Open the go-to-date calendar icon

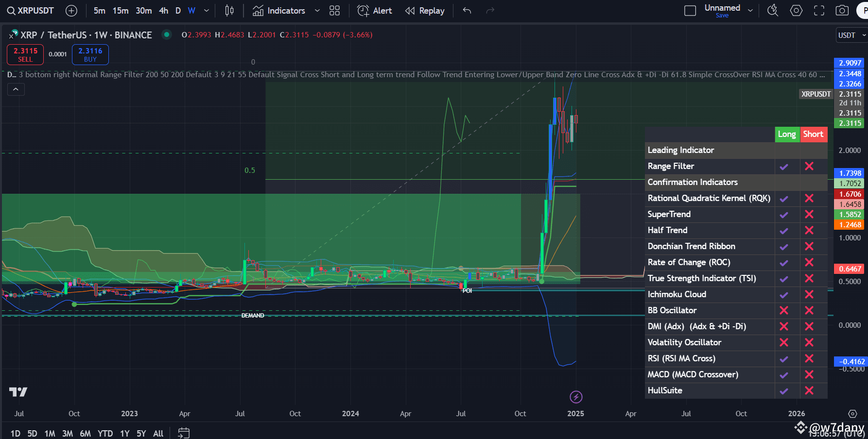click(184, 432)
